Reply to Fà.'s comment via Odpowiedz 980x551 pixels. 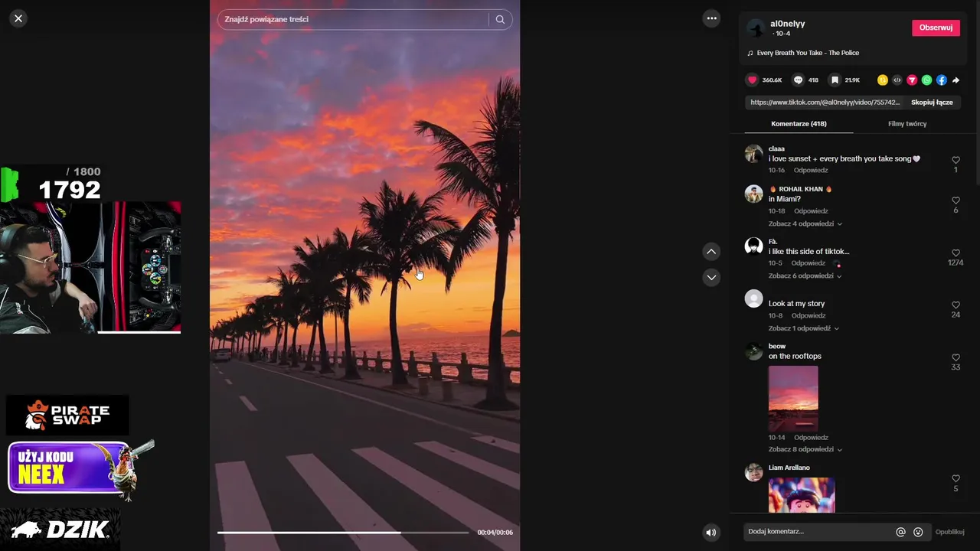[x=808, y=263]
